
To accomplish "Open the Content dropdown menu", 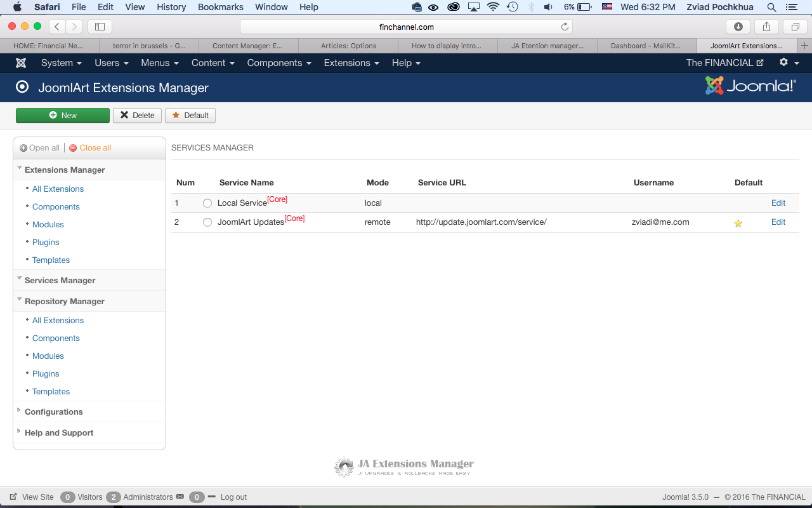I will [x=213, y=63].
